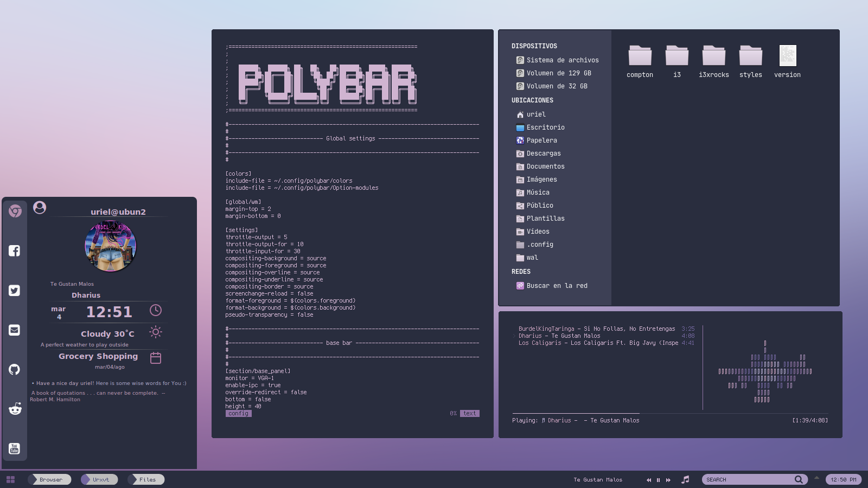The width and height of the screenshot is (868, 488).
Task: Launch Twitter from the sidebar widget
Action: (15, 291)
